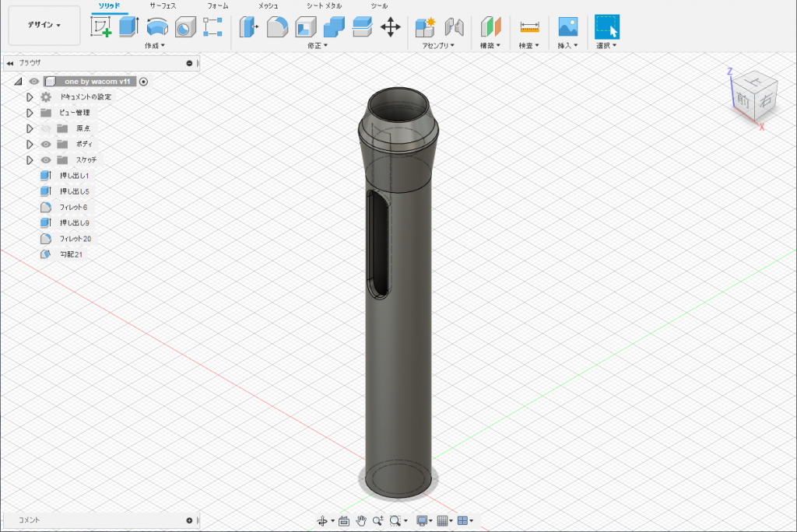Select the Revolve tool
797x532 pixels.
157,27
